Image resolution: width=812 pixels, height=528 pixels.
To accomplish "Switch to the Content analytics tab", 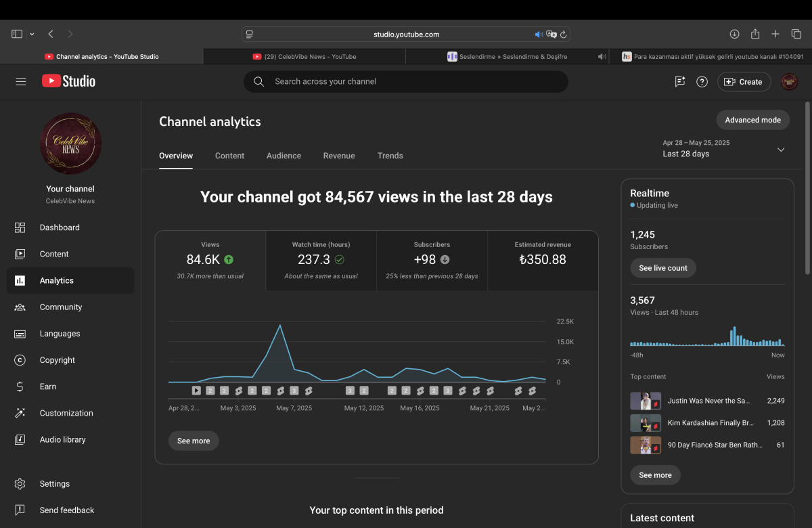I will (229, 156).
